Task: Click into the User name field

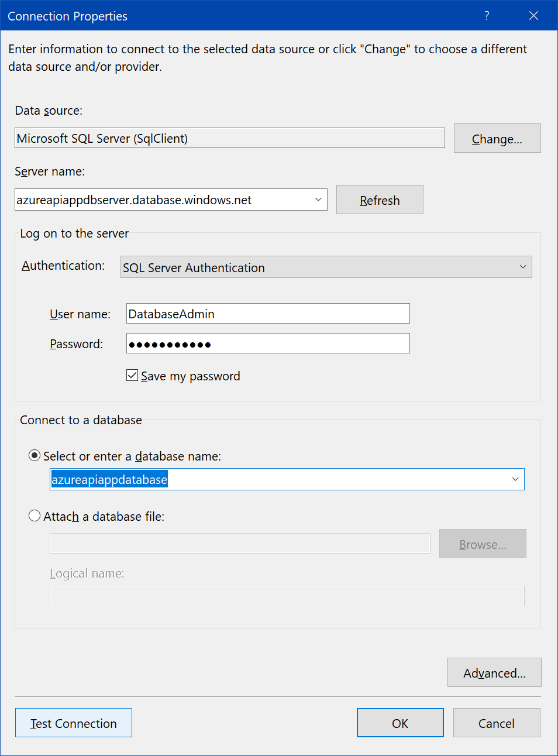Action: pyautogui.click(x=267, y=314)
